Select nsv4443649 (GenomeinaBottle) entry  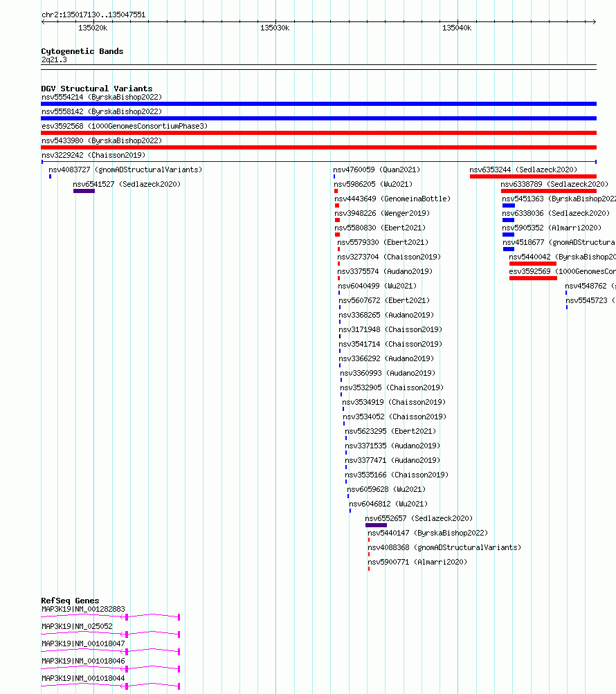click(x=392, y=199)
